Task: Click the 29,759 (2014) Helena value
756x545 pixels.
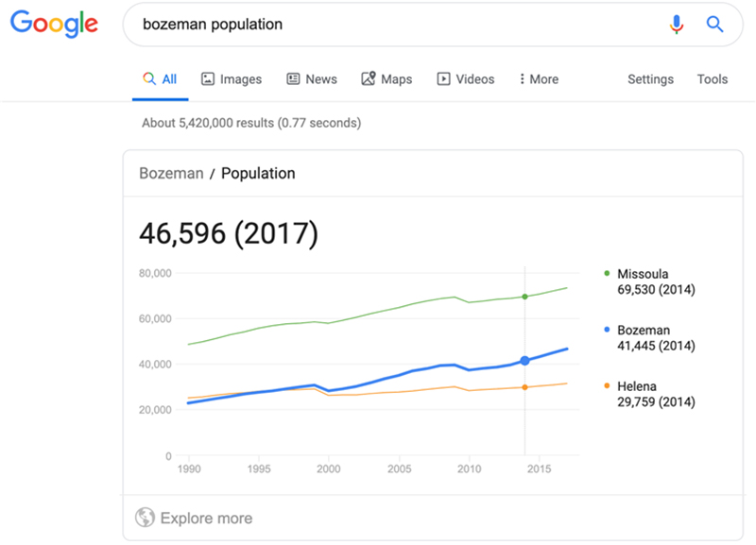Action: tap(656, 401)
